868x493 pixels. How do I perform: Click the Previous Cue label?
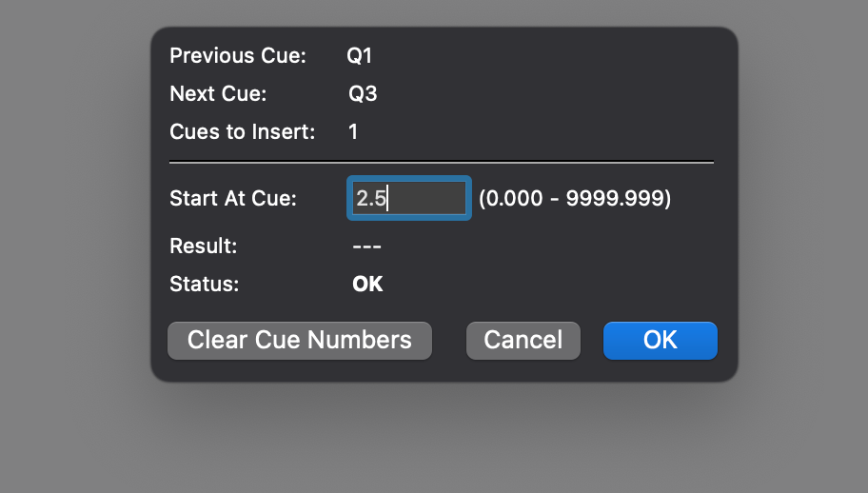(x=238, y=56)
